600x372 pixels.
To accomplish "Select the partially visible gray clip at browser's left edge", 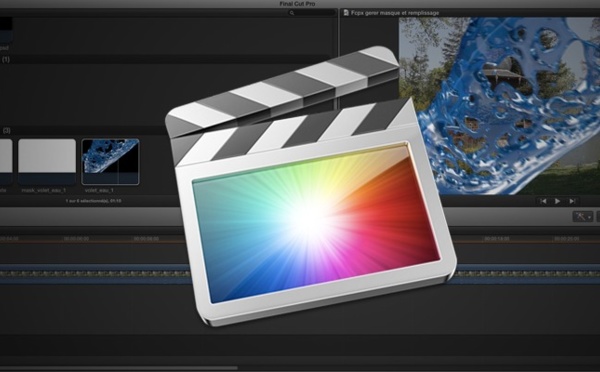I will [x=6, y=162].
